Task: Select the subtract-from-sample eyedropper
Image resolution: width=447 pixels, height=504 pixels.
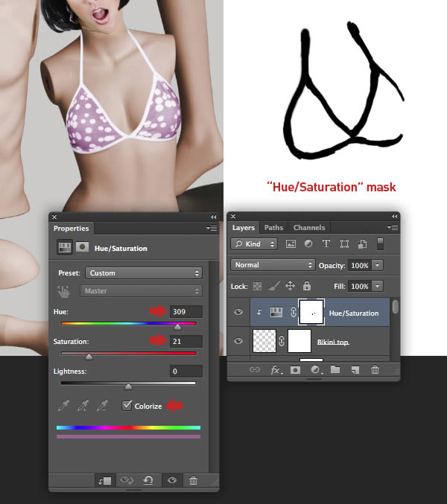Action: point(102,406)
